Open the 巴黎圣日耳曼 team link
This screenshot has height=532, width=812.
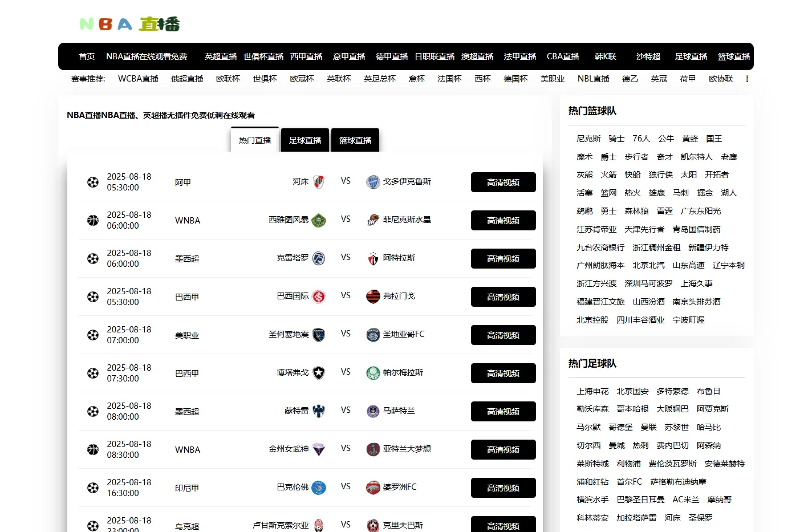640,499
